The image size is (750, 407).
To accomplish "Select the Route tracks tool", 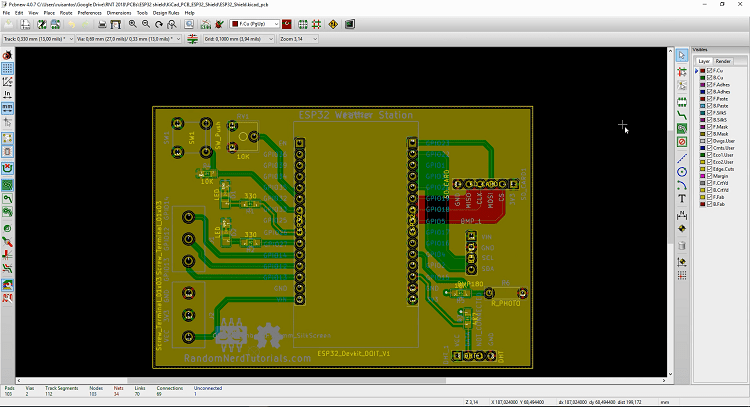I will (x=682, y=114).
